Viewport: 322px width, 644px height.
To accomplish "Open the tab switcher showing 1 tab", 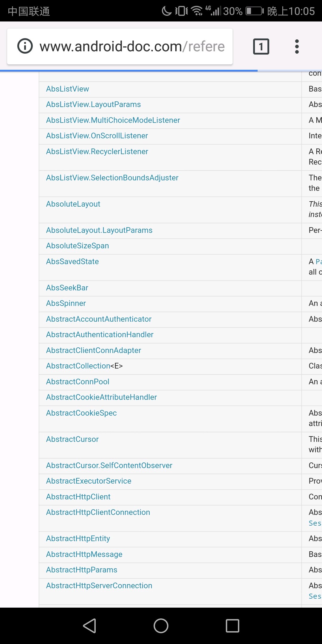I will pos(261,47).
